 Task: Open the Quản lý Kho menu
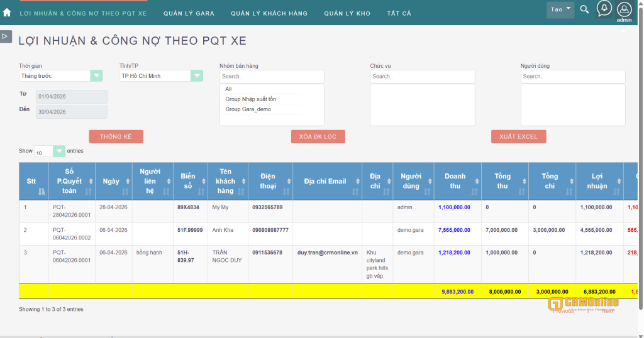coord(347,14)
